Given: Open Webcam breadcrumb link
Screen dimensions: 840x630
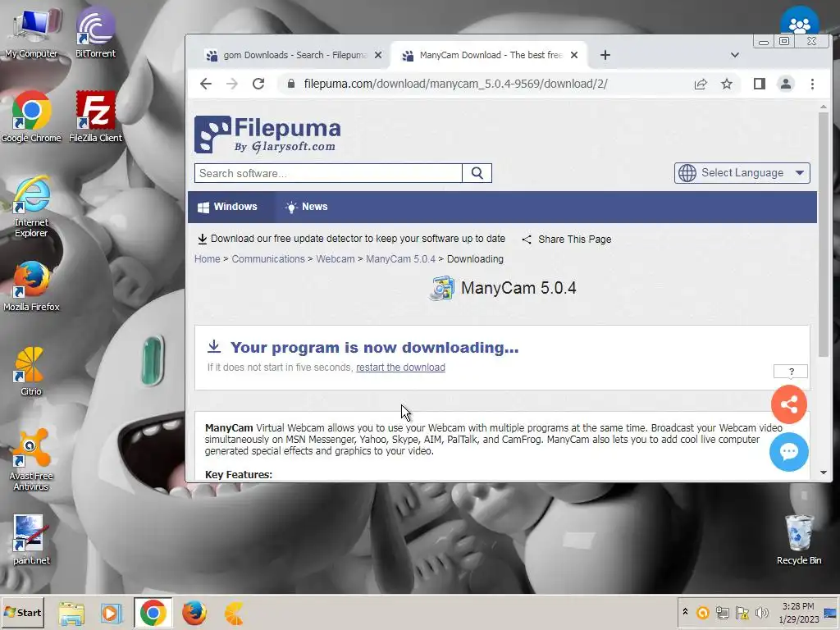Looking at the screenshot, I should pos(336,258).
